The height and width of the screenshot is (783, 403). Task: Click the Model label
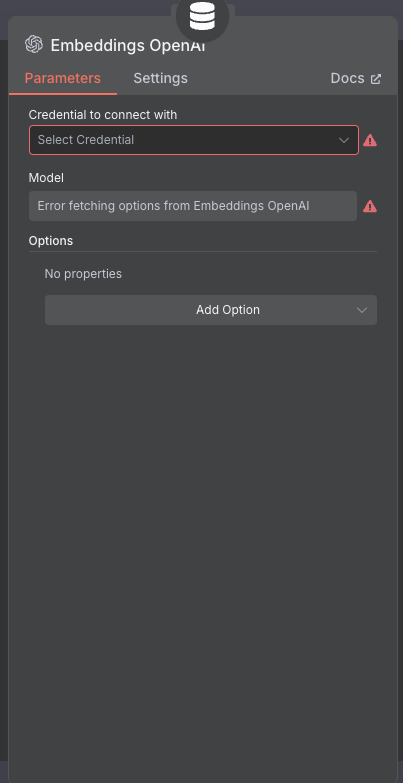46,178
